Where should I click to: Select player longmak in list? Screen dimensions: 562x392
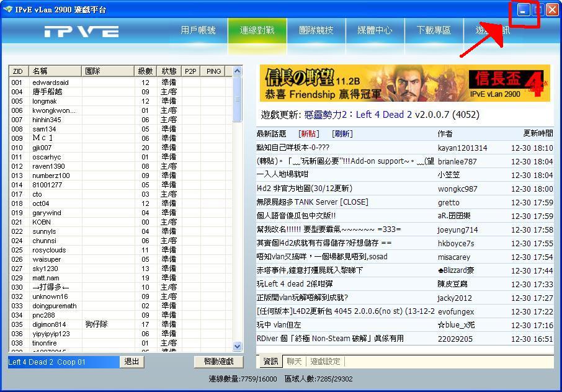tap(45, 101)
